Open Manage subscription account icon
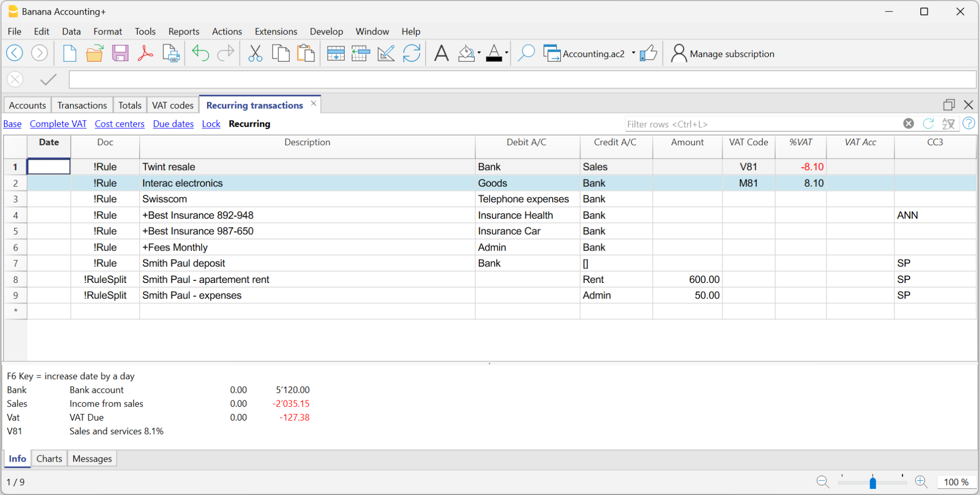980x495 pixels. [679, 53]
